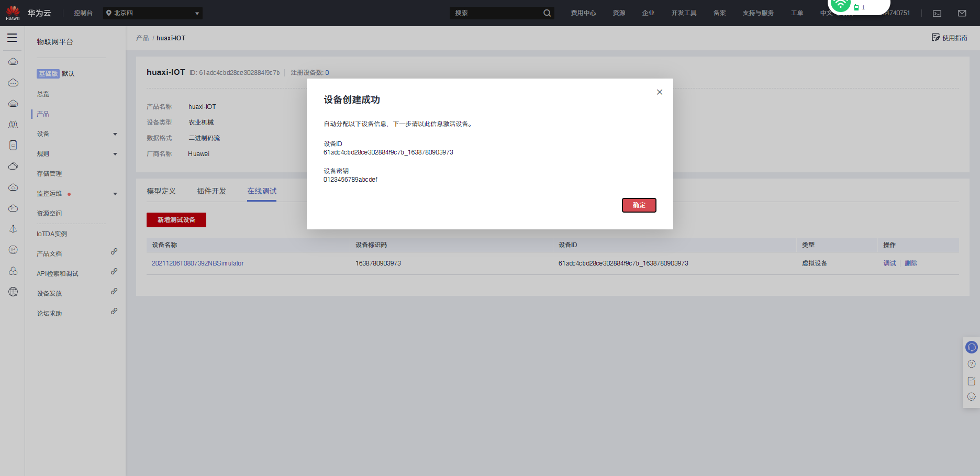
Task: Close the 设备创建成功 dialog with X
Action: [660, 92]
